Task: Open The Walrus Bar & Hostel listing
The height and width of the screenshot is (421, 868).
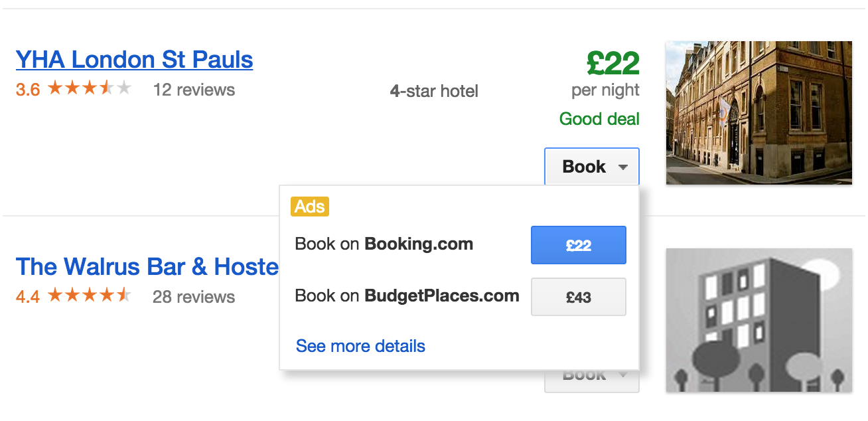Action: [x=147, y=267]
